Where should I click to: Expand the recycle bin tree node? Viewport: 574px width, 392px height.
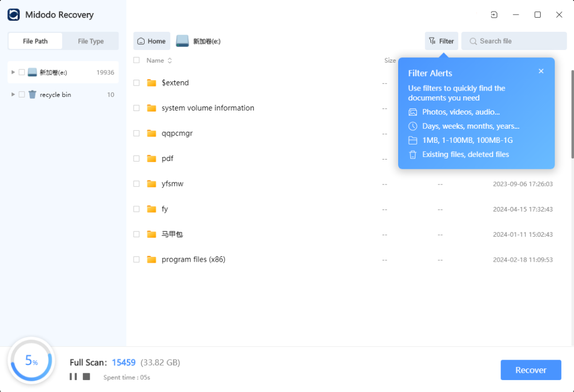pos(13,95)
